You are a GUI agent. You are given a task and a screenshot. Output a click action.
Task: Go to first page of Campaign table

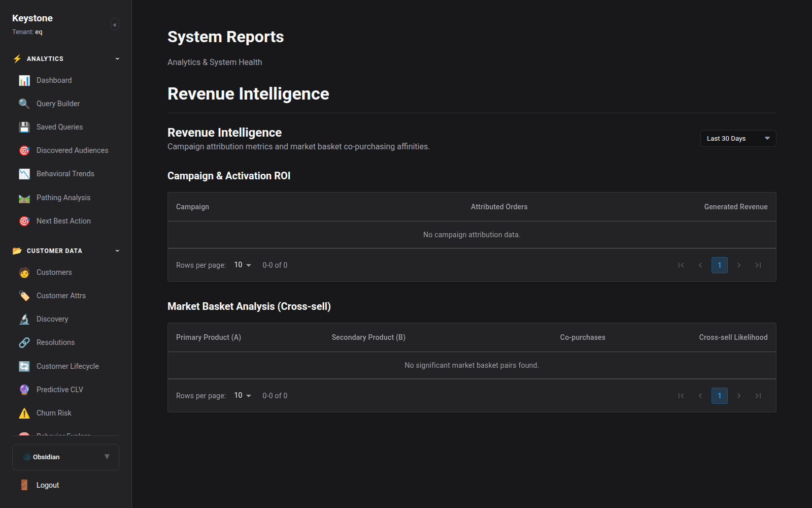click(681, 265)
